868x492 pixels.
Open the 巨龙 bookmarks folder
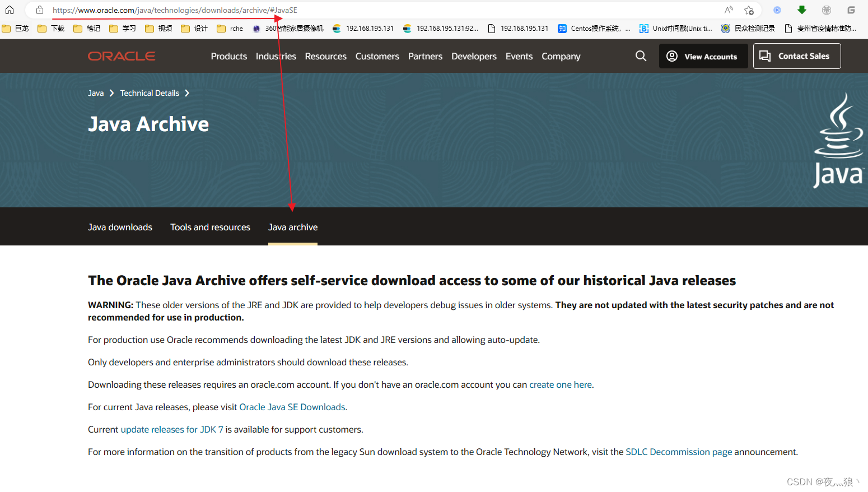pos(16,29)
